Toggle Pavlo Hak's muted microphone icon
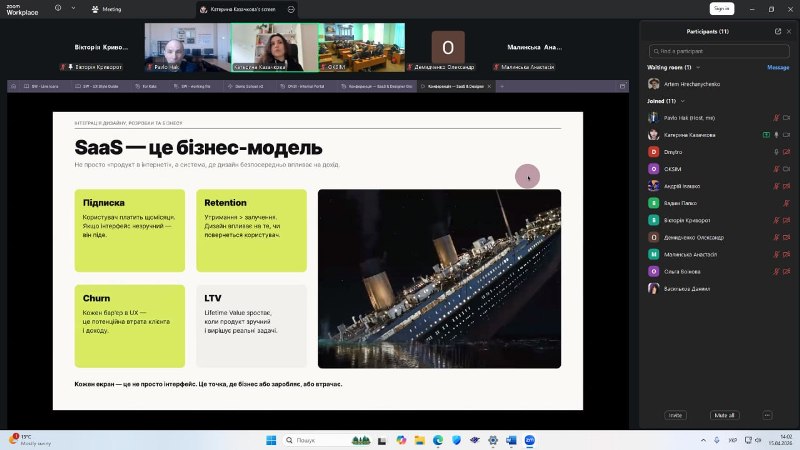Screen dimensions: 800x450 776,118
